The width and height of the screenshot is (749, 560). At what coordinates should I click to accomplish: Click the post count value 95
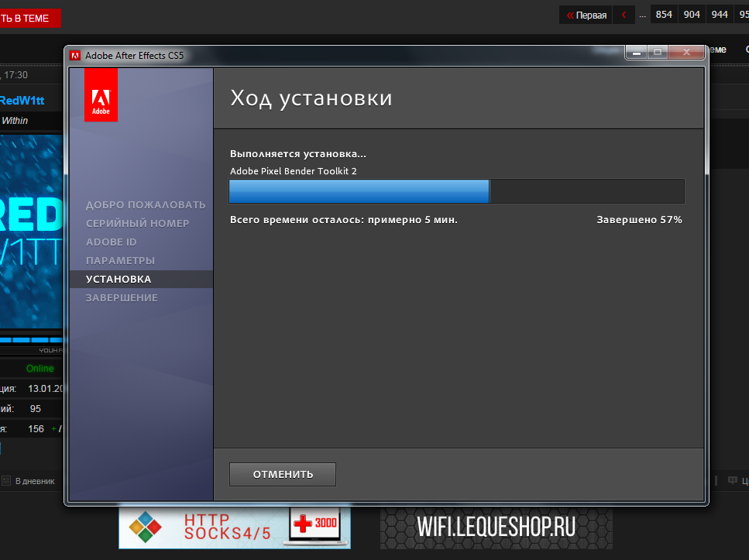click(x=36, y=408)
